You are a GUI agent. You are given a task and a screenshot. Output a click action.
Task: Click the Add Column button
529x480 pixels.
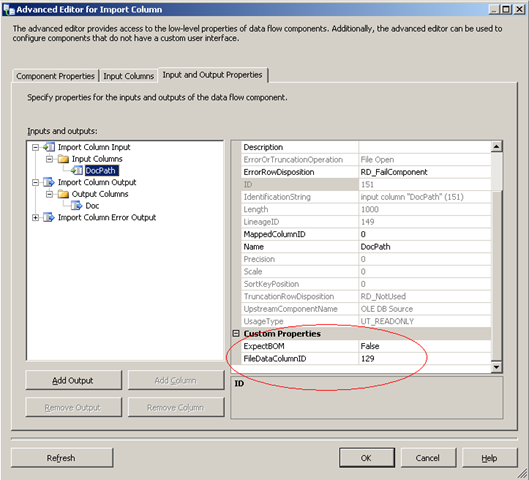click(176, 380)
